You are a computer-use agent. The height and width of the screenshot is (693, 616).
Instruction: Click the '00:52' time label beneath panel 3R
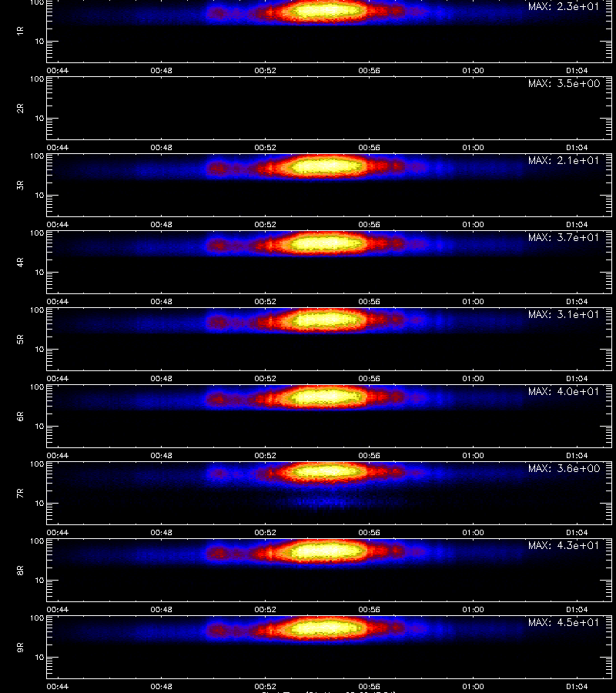coord(265,225)
